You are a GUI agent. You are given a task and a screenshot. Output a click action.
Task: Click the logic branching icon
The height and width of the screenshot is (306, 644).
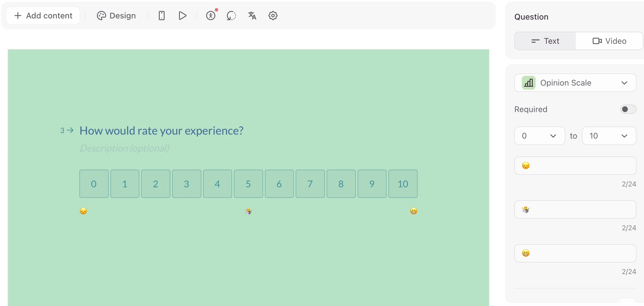pos(231,16)
